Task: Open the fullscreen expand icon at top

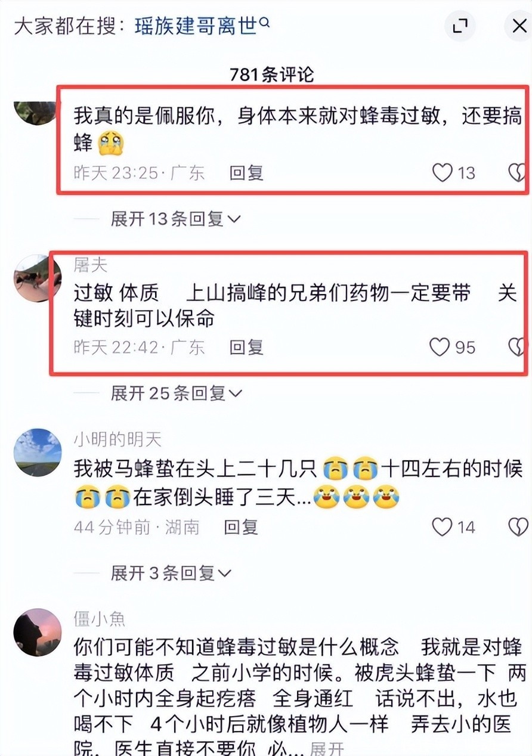Action: (460, 26)
